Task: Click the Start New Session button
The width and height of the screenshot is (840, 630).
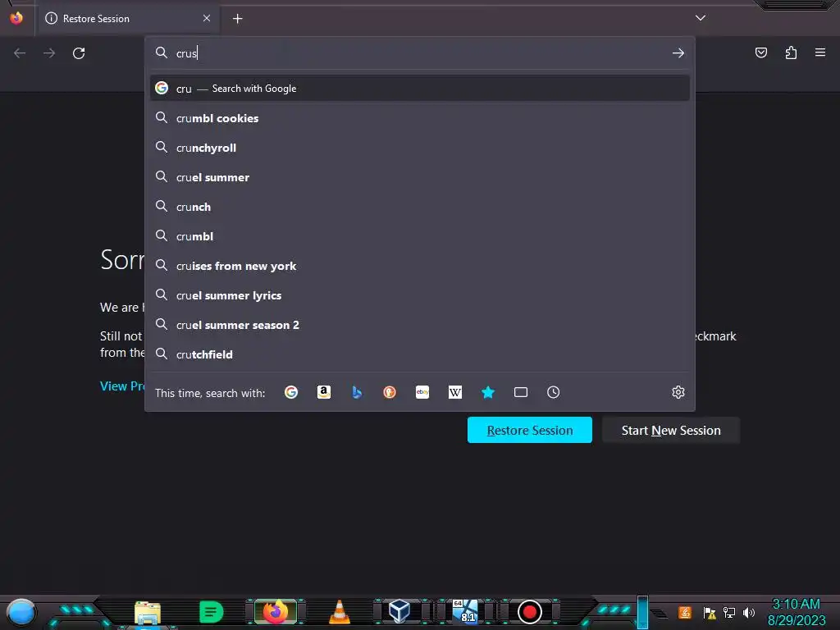Action: (671, 430)
